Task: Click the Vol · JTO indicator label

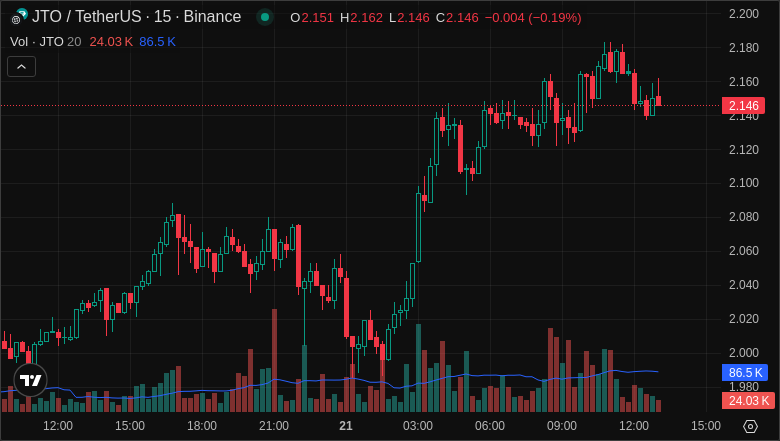Action: 36,42
